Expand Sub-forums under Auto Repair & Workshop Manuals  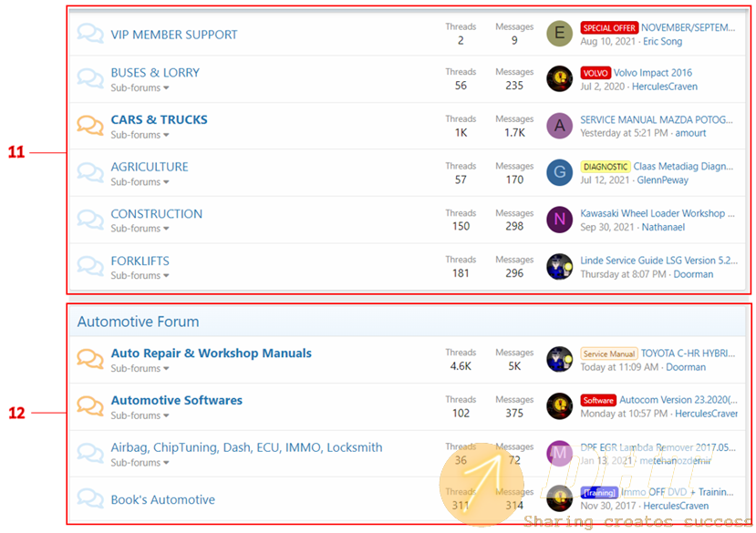(x=140, y=369)
